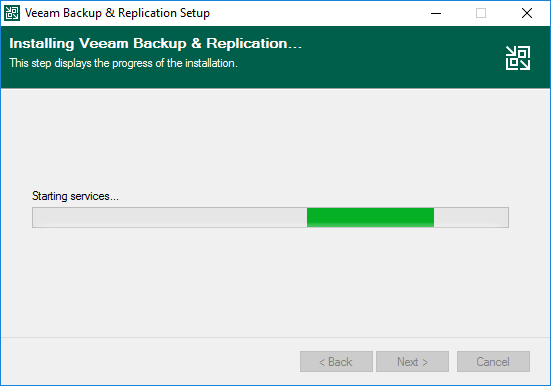The width and height of the screenshot is (551, 386).
Task: Click the grayed-out maximize window button
Action: coord(481,13)
